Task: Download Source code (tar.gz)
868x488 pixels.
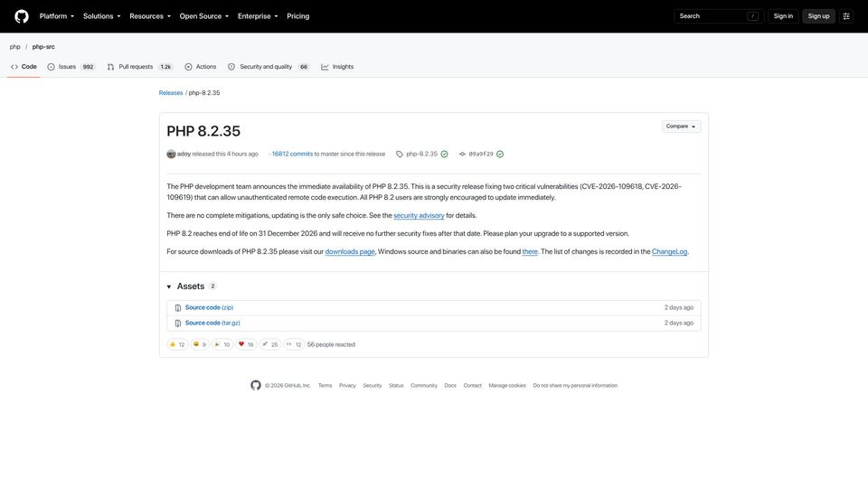Action: point(212,324)
